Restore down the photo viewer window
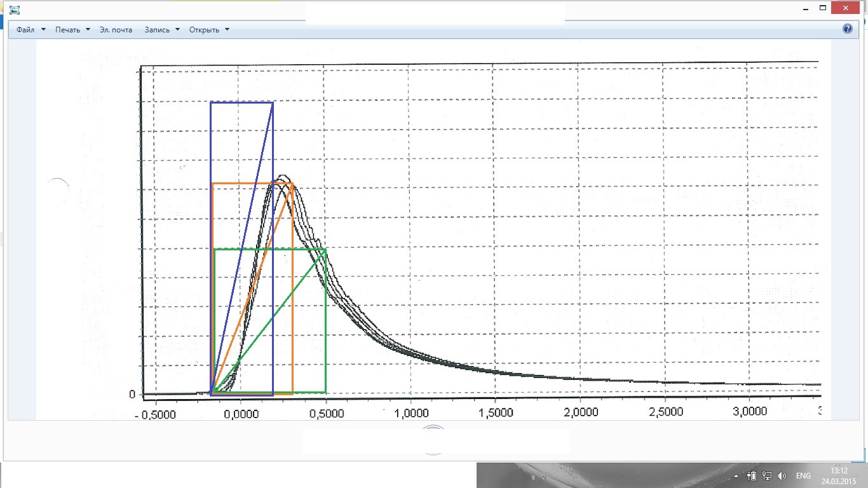The height and width of the screenshot is (488, 868). tap(823, 8)
